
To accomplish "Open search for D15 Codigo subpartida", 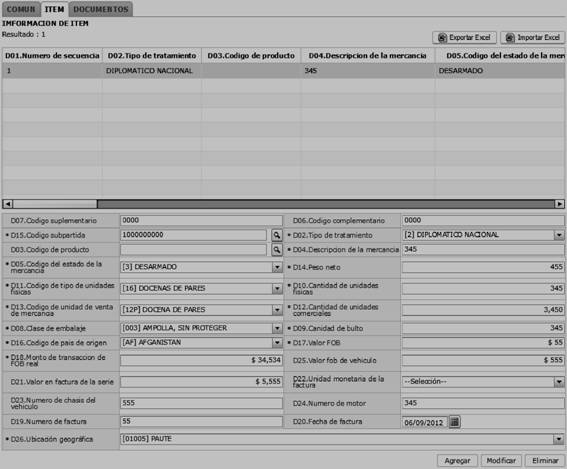I will pyautogui.click(x=277, y=235).
